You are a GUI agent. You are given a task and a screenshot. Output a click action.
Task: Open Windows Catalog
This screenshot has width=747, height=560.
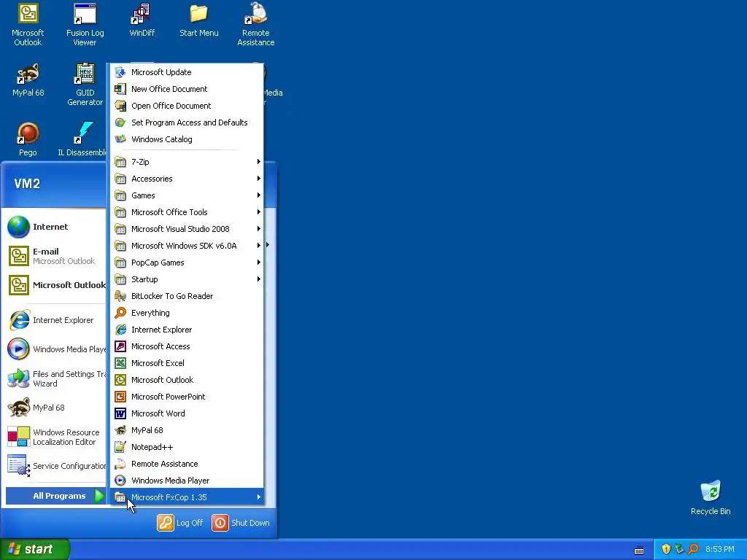(x=187, y=139)
